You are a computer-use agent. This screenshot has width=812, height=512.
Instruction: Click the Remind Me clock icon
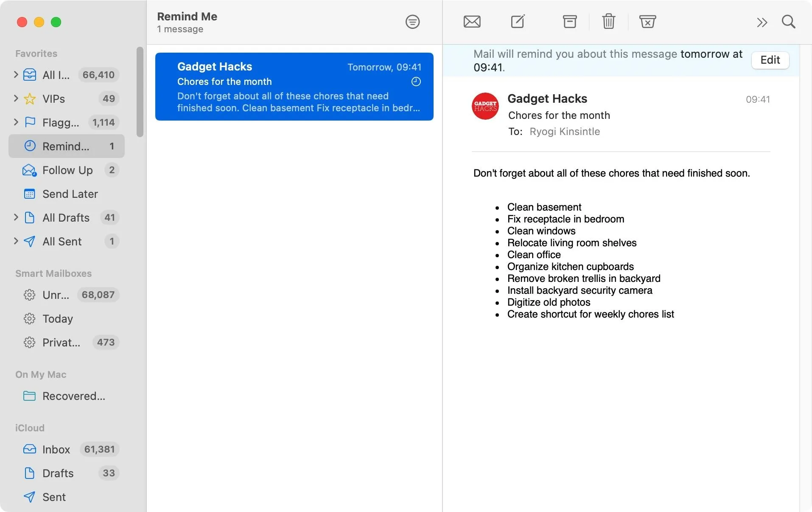pos(30,146)
